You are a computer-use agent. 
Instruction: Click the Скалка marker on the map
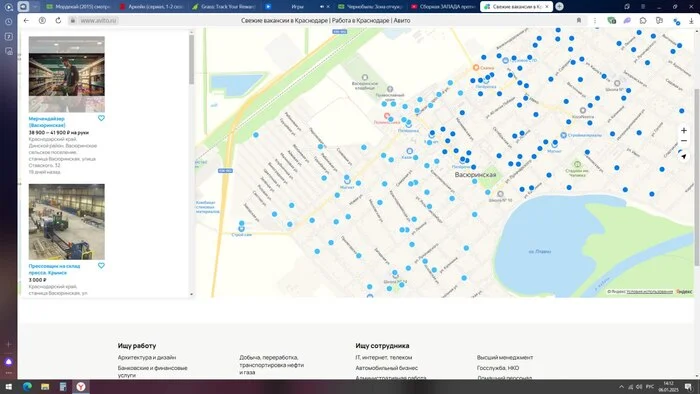click(x=476, y=67)
